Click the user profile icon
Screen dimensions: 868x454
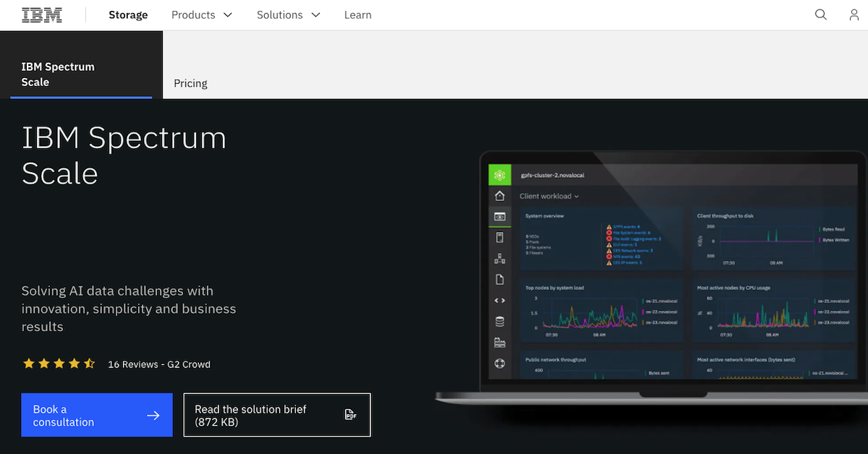tap(854, 14)
